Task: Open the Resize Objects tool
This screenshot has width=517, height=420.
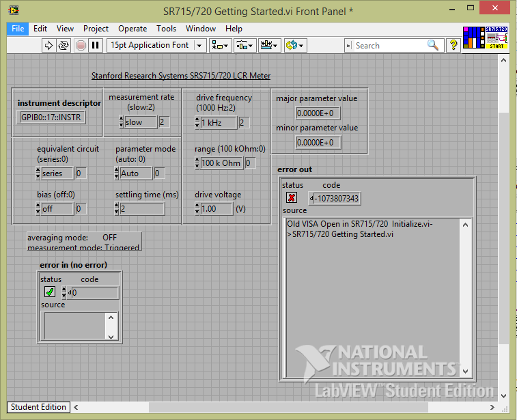Action: point(269,45)
